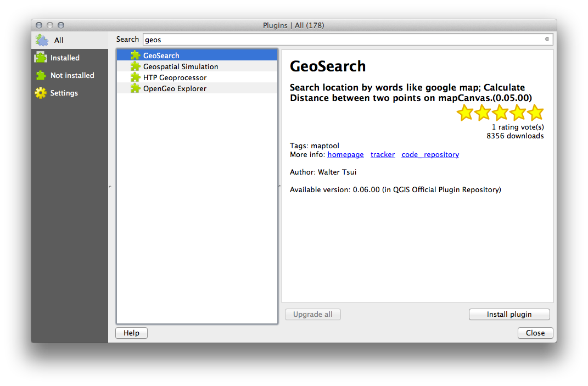Click the Close button

tap(535, 333)
